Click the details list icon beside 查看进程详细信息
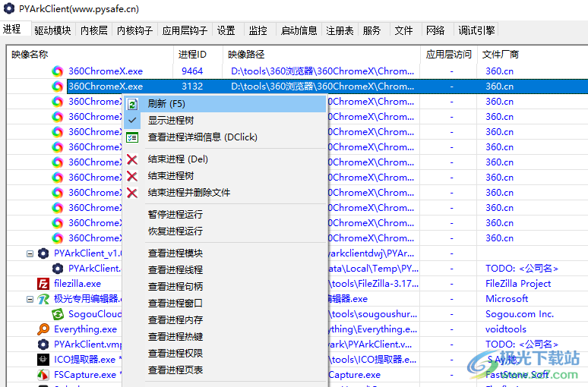 point(132,137)
